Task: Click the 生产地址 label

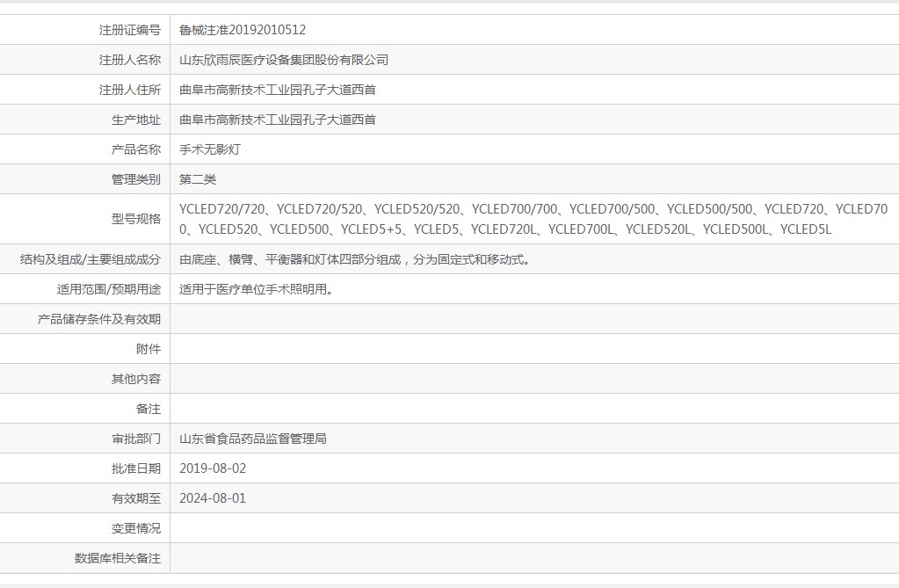Action: tap(136, 120)
